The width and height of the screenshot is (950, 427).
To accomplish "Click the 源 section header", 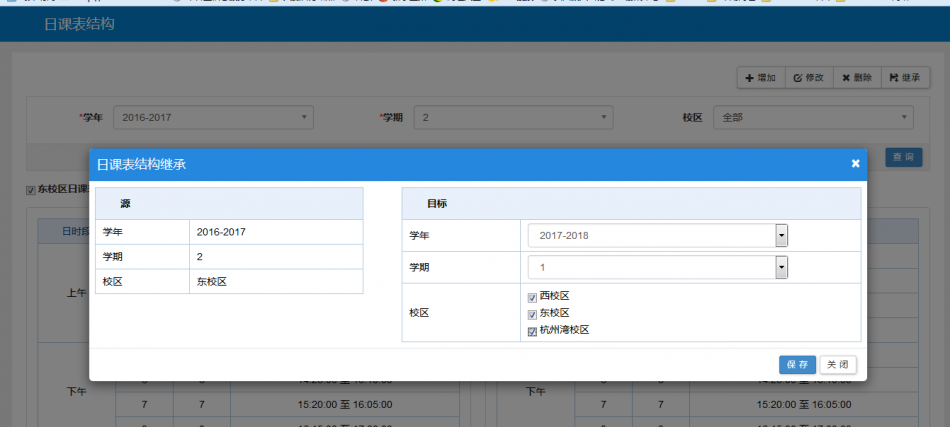I will click(x=125, y=203).
